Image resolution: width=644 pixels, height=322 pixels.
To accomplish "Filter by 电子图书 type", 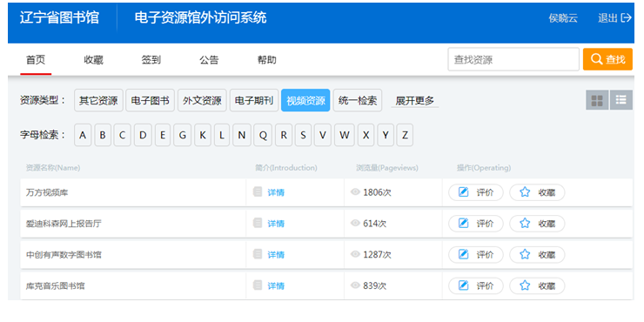I will [x=151, y=100].
